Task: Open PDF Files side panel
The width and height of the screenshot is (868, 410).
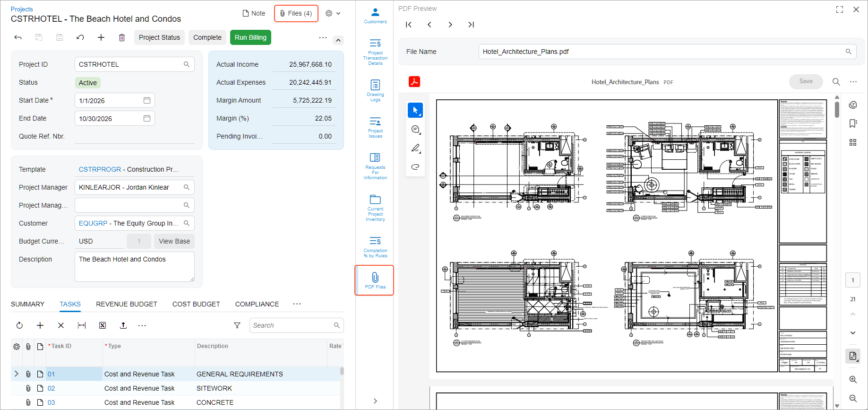Action: (375, 280)
